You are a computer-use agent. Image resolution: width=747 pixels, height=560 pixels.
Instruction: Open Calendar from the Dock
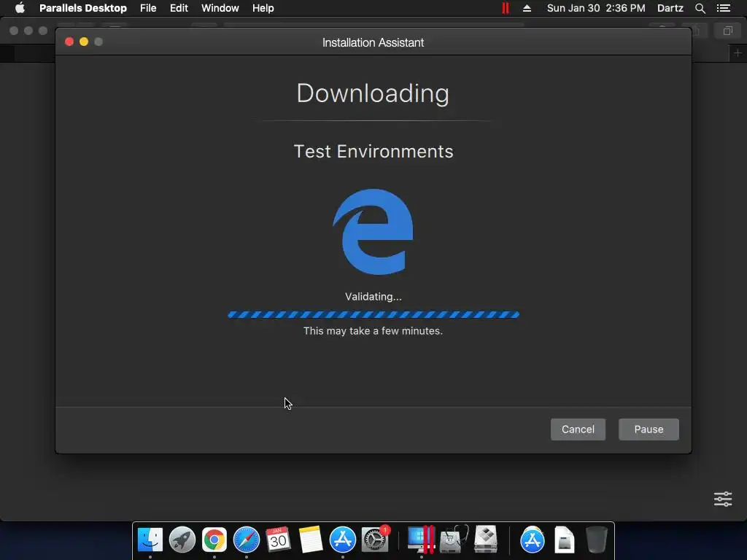[278, 540]
